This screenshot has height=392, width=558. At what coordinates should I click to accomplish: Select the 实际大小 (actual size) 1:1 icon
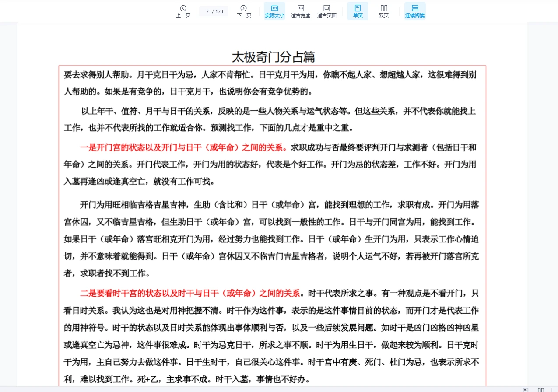click(274, 8)
